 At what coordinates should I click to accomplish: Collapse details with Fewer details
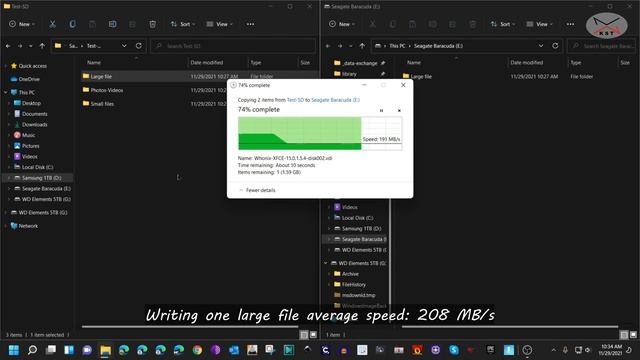tap(257, 190)
